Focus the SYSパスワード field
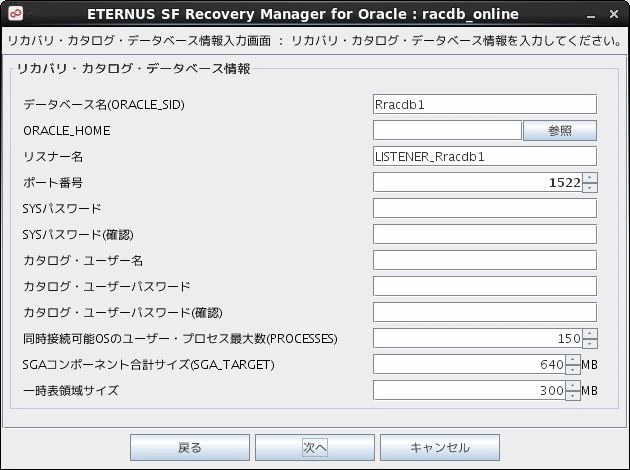The width and height of the screenshot is (630, 470). pos(485,208)
